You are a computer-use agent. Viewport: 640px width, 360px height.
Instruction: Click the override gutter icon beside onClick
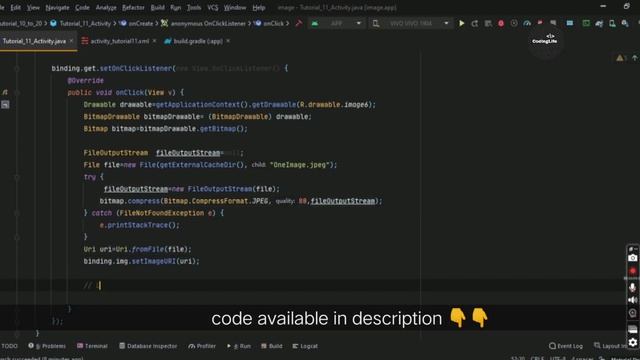[x=5, y=93]
